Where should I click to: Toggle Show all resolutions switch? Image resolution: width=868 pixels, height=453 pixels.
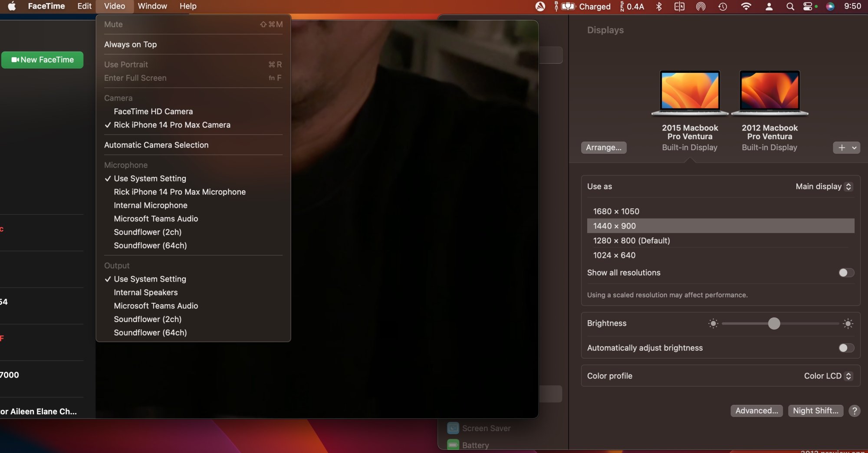846,272
